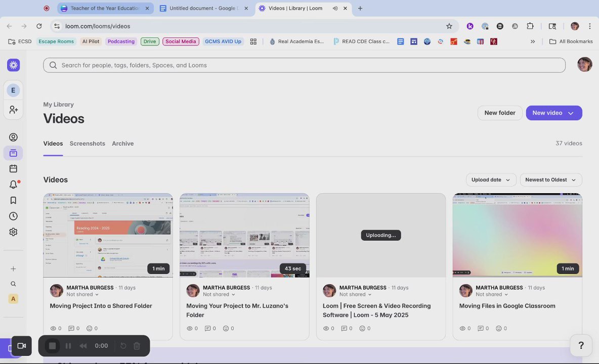This screenshot has width=599, height=364.
Task: Click reactions smiley on Mr. Luzano's Folder video
Action: 226,328
